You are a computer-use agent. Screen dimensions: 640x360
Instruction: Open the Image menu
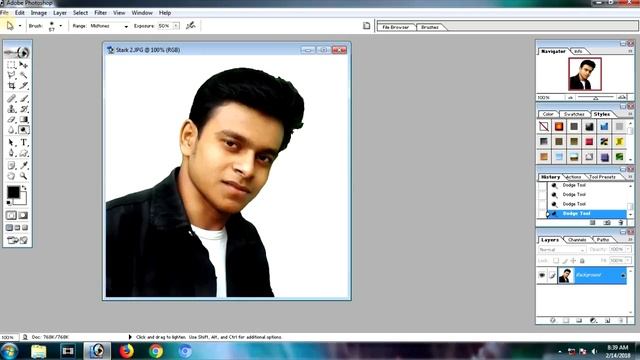[x=39, y=13]
